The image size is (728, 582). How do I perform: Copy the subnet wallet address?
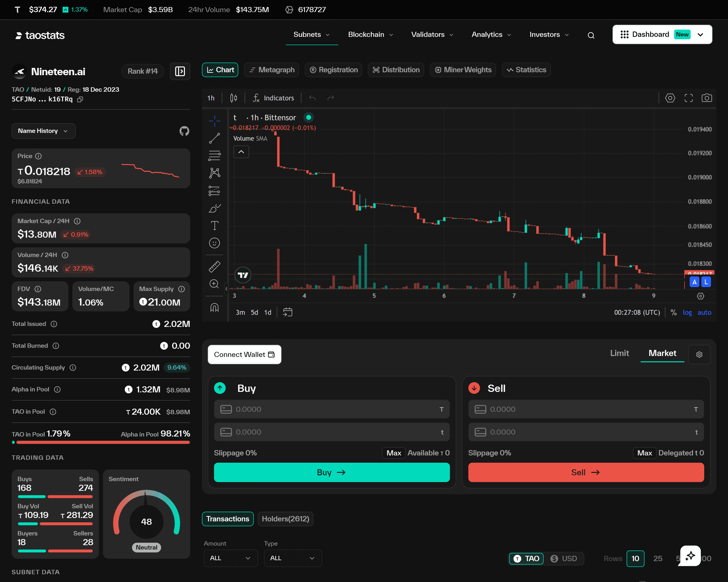80,99
